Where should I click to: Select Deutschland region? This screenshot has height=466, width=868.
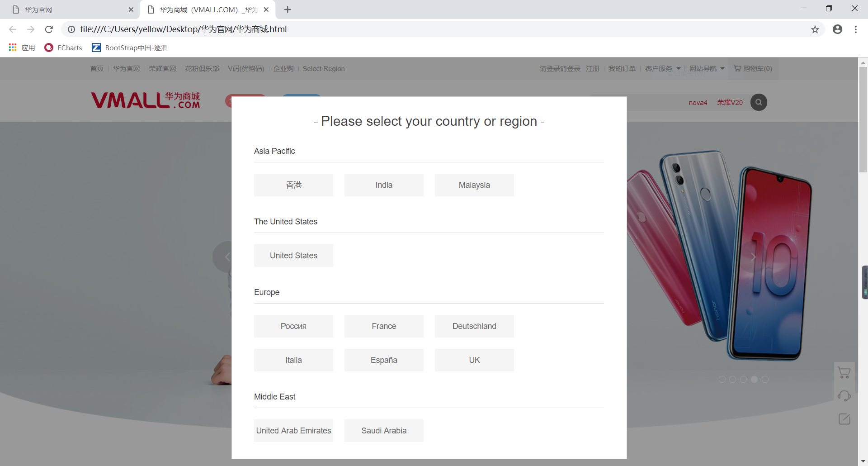474,326
